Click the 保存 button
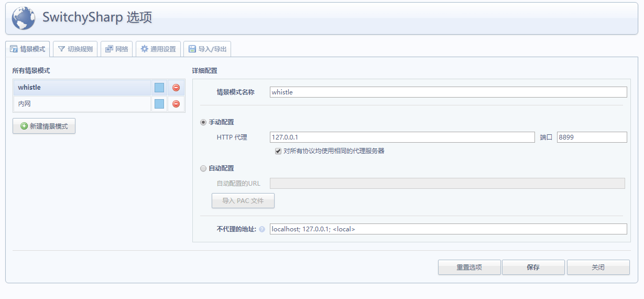Image resolution: width=644 pixels, height=299 pixels. coord(533,267)
